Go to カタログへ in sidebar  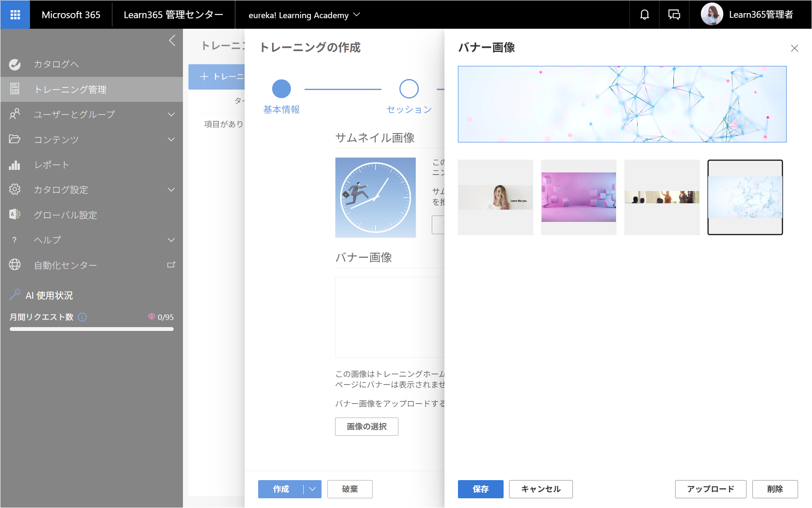(91, 64)
